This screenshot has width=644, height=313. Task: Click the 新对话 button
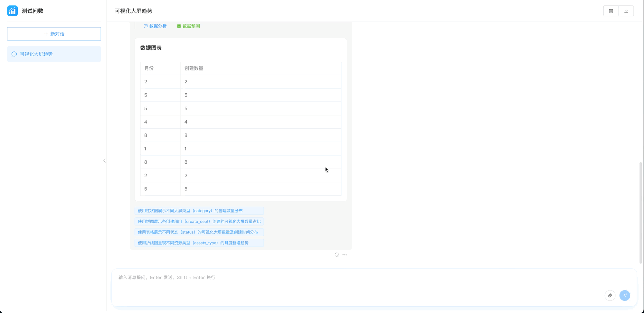click(x=54, y=34)
